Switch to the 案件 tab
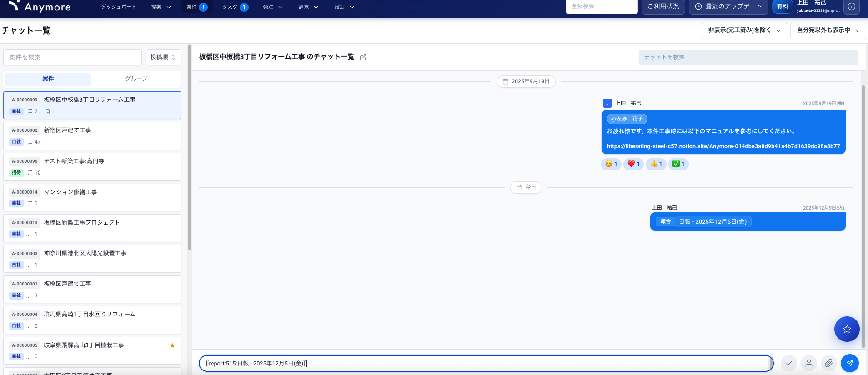Image resolution: width=868 pixels, height=375 pixels. point(48,79)
